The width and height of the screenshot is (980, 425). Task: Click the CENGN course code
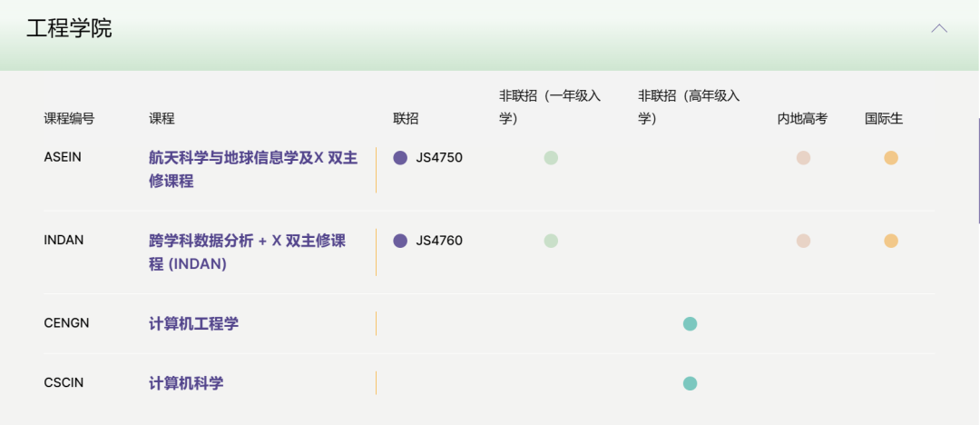pyautogui.click(x=66, y=323)
